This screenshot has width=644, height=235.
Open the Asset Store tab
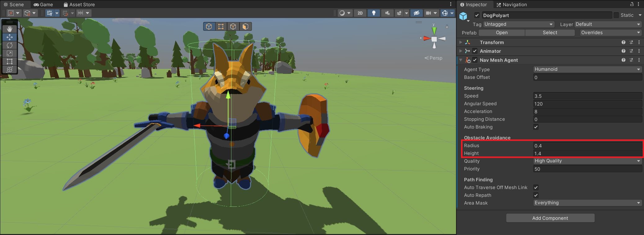click(x=79, y=4)
